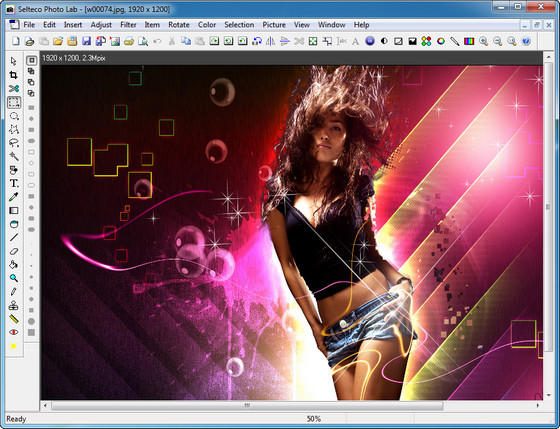Select the Paint Bucket fill tool
560x429 pixels.
pos(14,265)
